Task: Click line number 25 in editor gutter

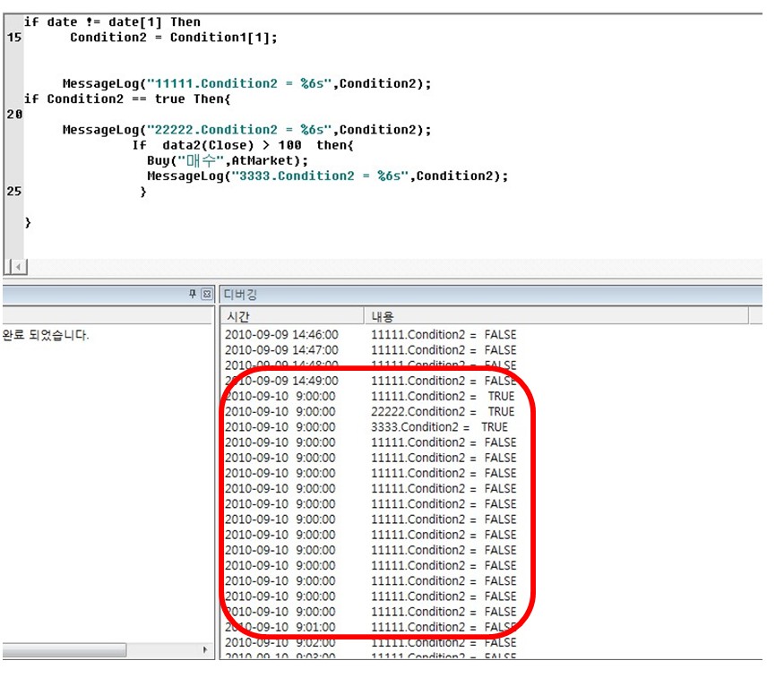Action: click(14, 192)
